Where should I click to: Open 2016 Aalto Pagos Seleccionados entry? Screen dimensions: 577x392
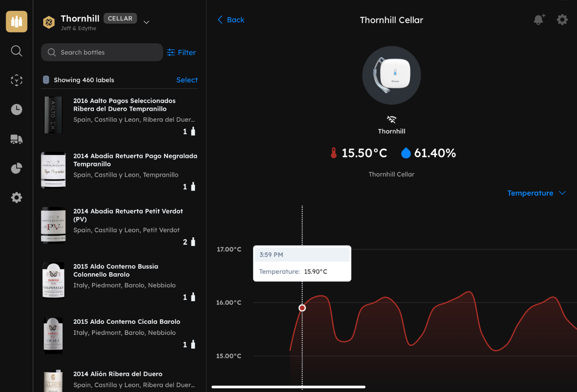(x=119, y=115)
